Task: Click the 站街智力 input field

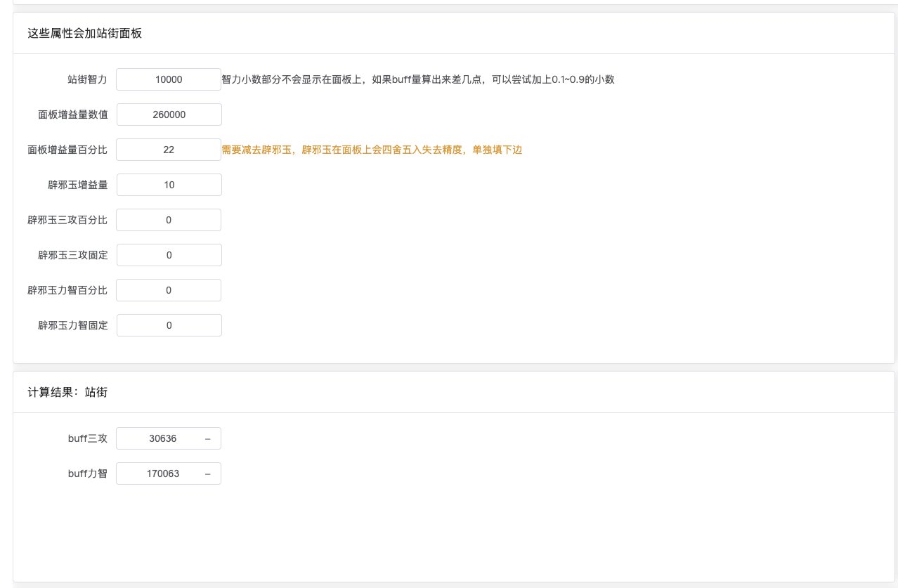Action: pyautogui.click(x=169, y=79)
